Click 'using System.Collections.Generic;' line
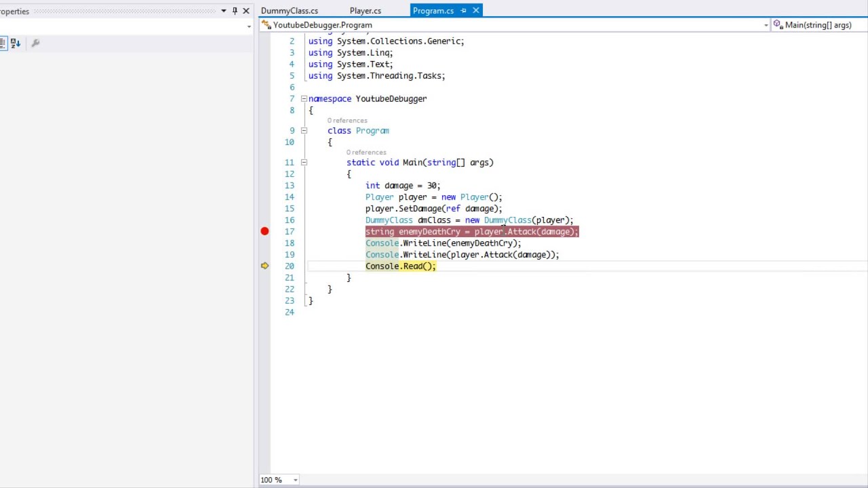868x488 pixels. (x=387, y=41)
